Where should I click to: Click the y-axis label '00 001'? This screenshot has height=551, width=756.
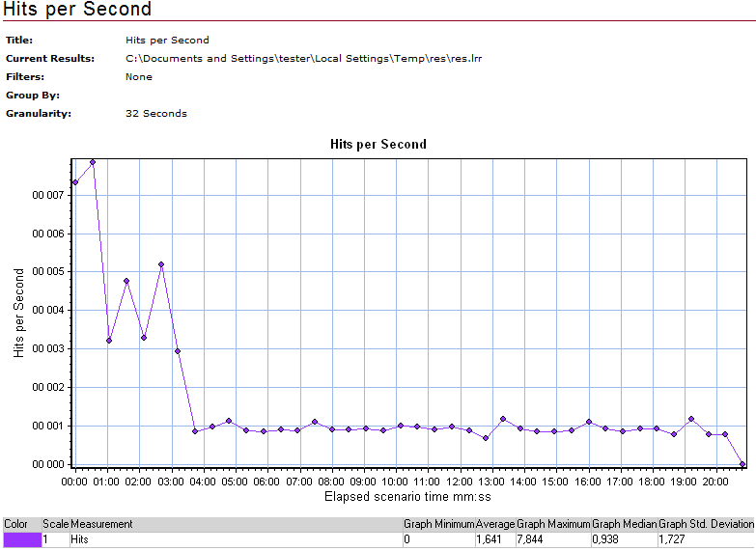[47, 426]
